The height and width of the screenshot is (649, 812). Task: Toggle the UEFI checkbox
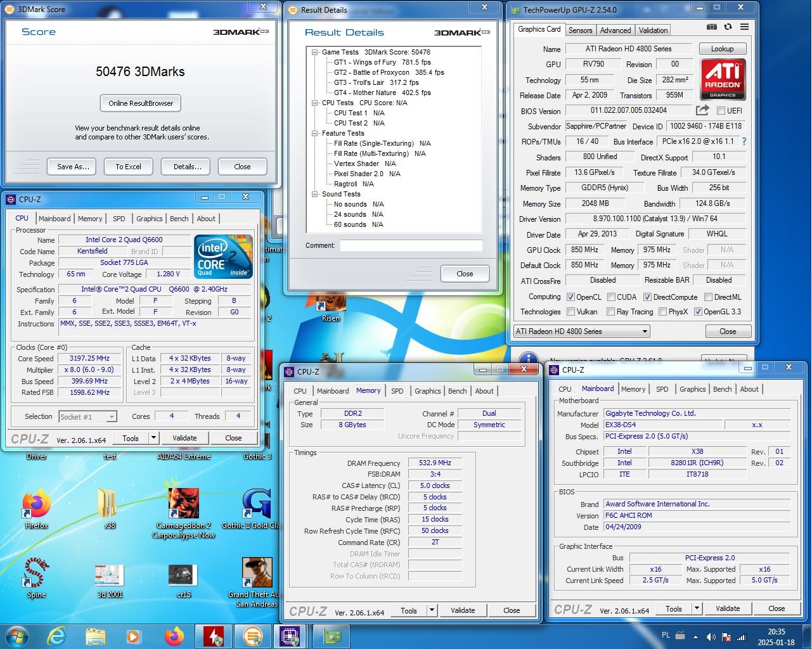[721, 111]
